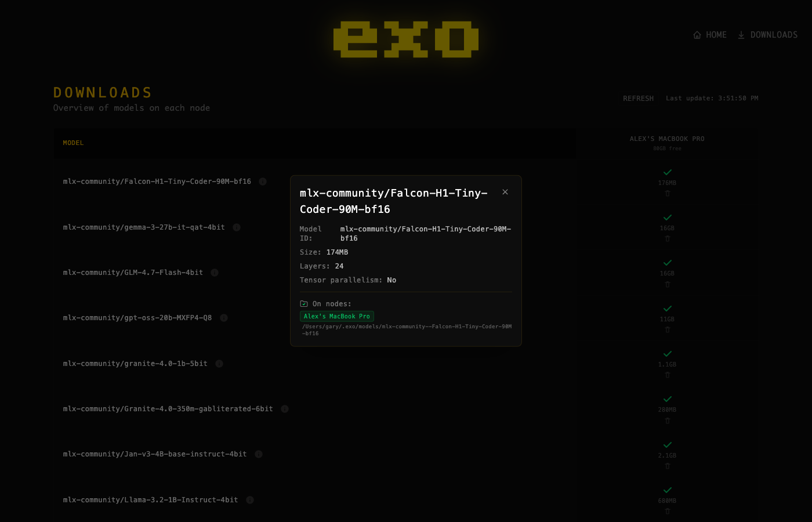Click the Alex's MacBook Pro node badge

click(337, 316)
